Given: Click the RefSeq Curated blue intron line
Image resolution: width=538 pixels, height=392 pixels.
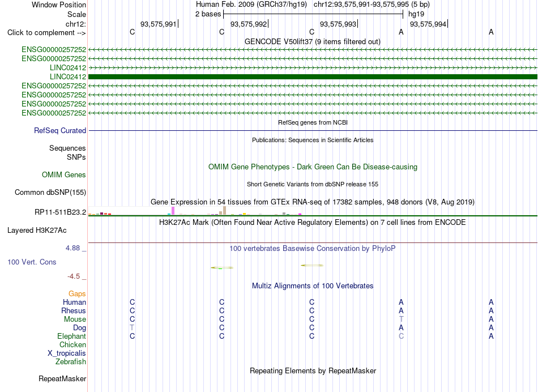Looking at the screenshot, I should (313, 130).
